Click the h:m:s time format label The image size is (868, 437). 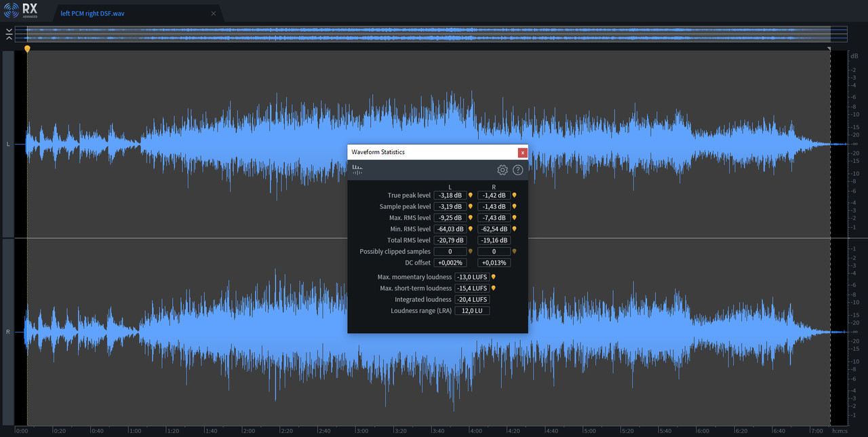point(840,431)
